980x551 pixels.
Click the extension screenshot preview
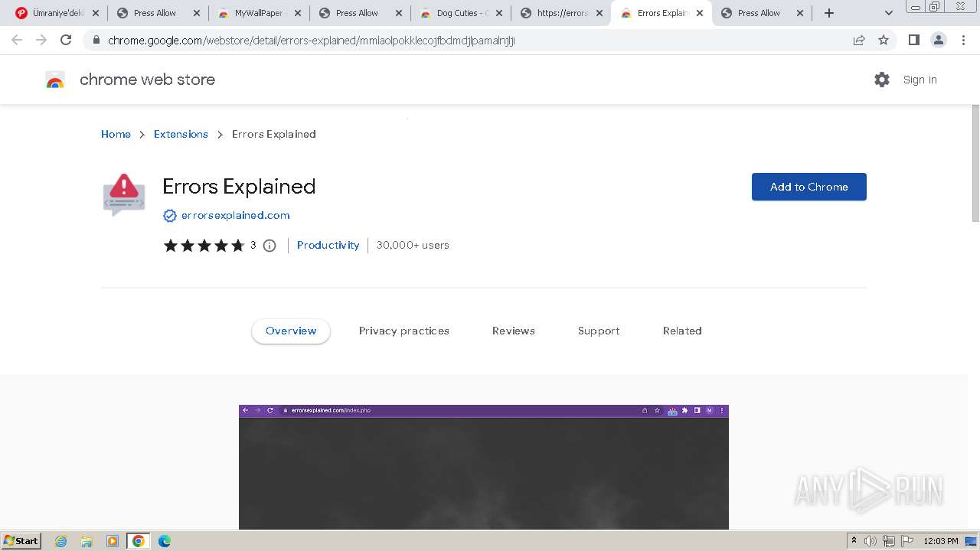[x=484, y=467]
